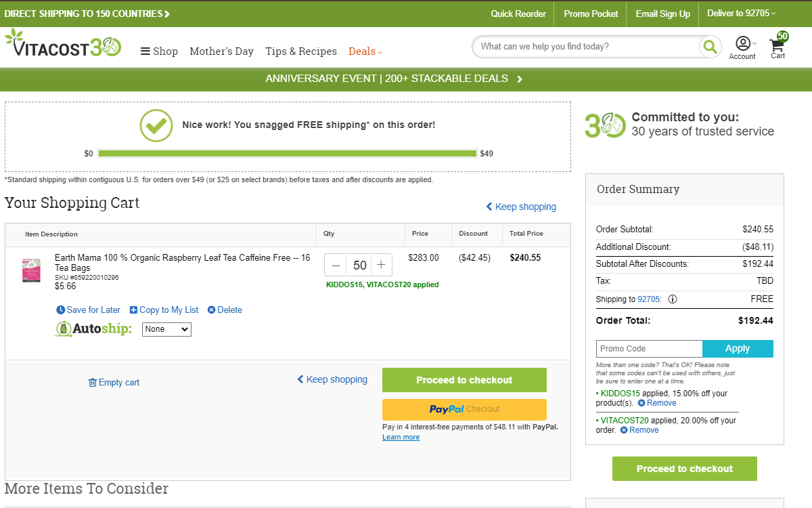Open the Autoship frequency dropdown
Screen dimensions: 812x508
point(166,329)
